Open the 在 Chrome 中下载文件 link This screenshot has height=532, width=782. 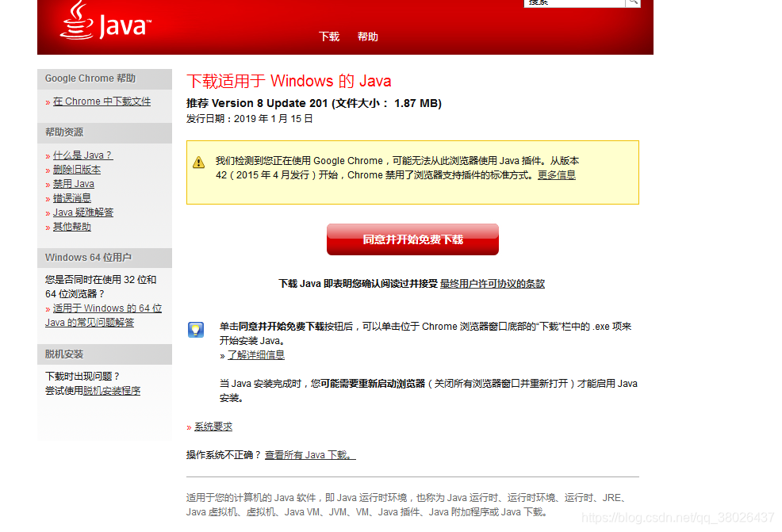click(x=102, y=101)
